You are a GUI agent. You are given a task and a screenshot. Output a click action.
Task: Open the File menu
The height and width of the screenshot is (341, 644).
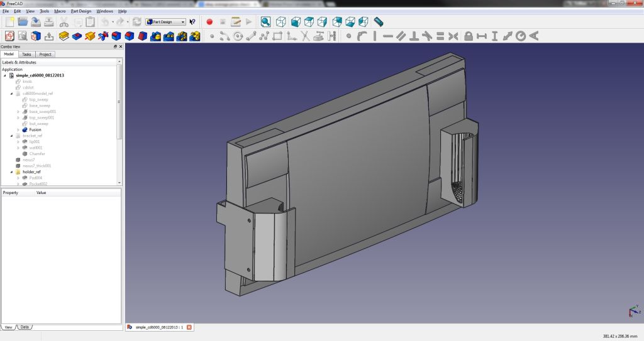(6, 11)
